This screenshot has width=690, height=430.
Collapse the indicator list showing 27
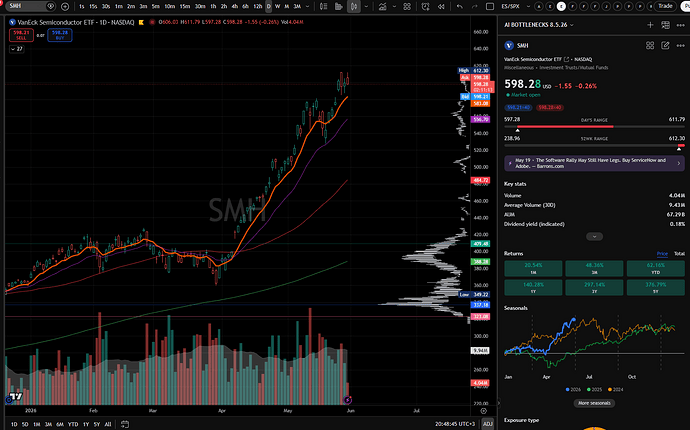coord(17,49)
